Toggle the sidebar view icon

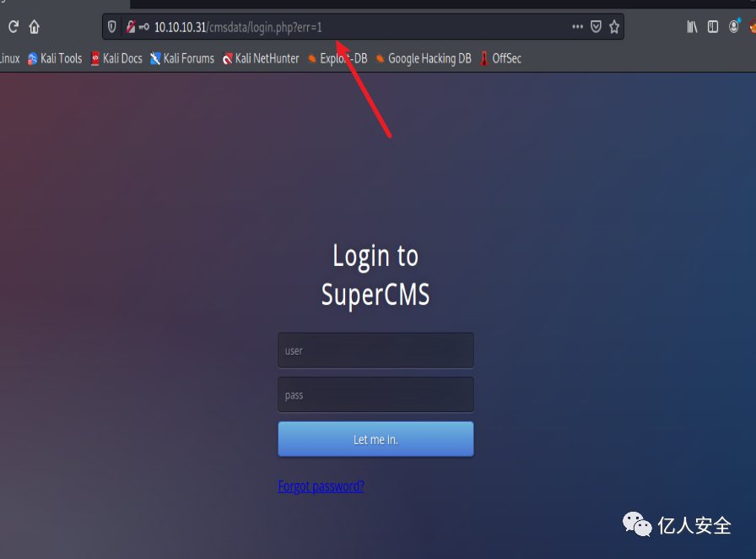pyautogui.click(x=713, y=26)
